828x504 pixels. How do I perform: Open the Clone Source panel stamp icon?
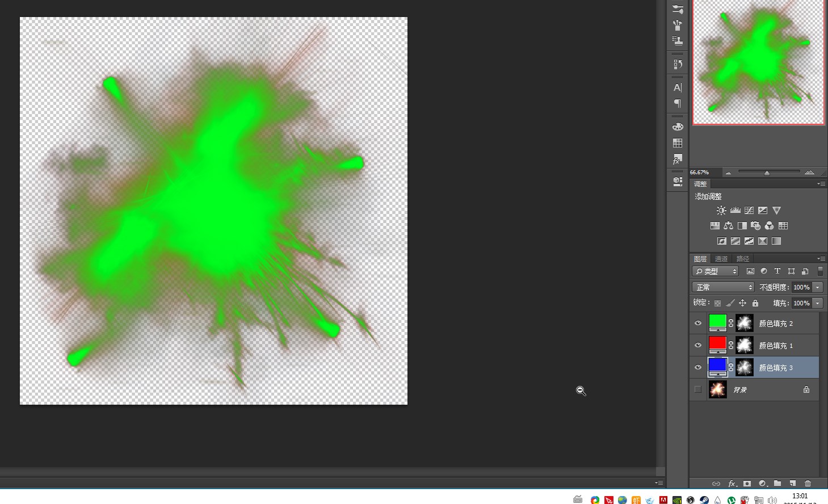point(678,41)
